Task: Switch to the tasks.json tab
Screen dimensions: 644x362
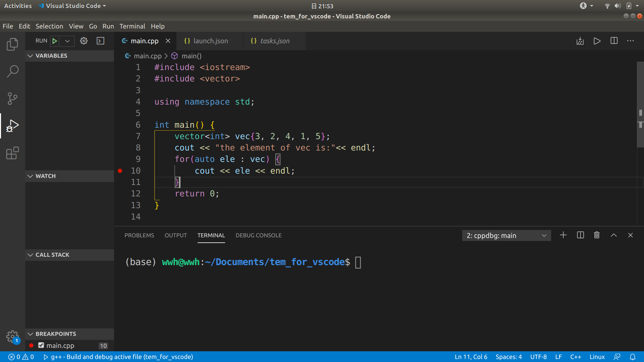Action: point(275,41)
